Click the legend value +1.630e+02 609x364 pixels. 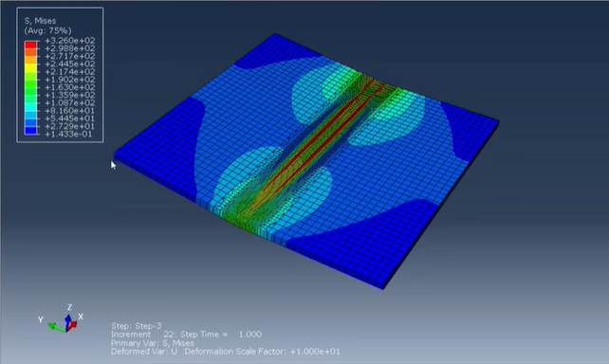click(70, 87)
